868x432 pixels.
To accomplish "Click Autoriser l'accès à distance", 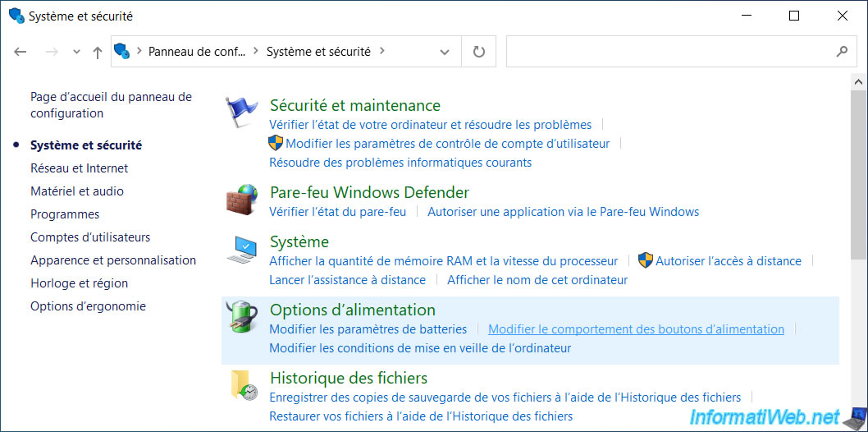I will click(x=729, y=261).
